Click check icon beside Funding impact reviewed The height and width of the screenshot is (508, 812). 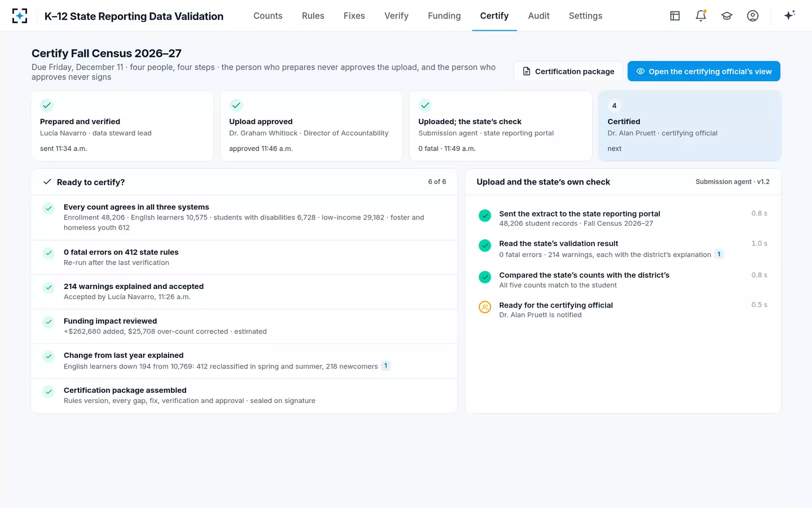(49, 322)
